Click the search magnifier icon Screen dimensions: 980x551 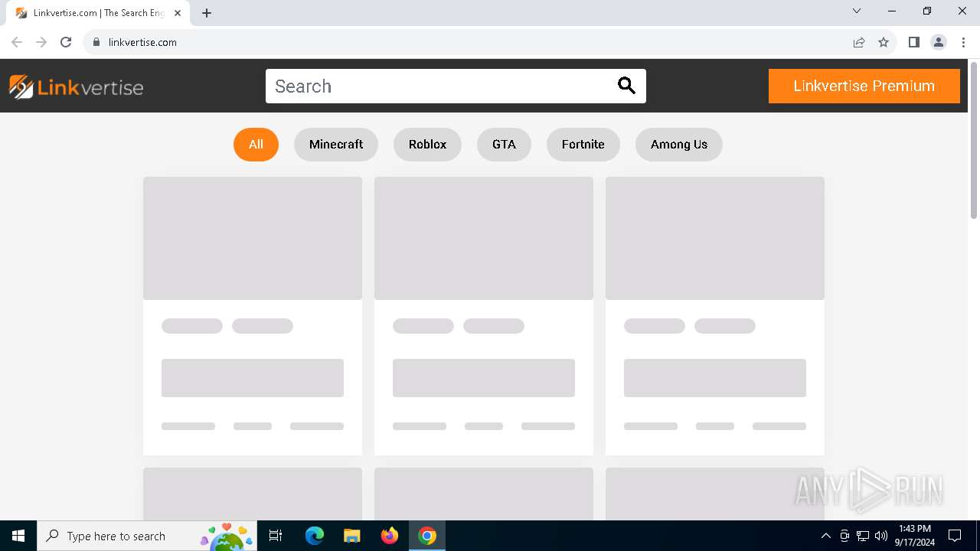626,86
